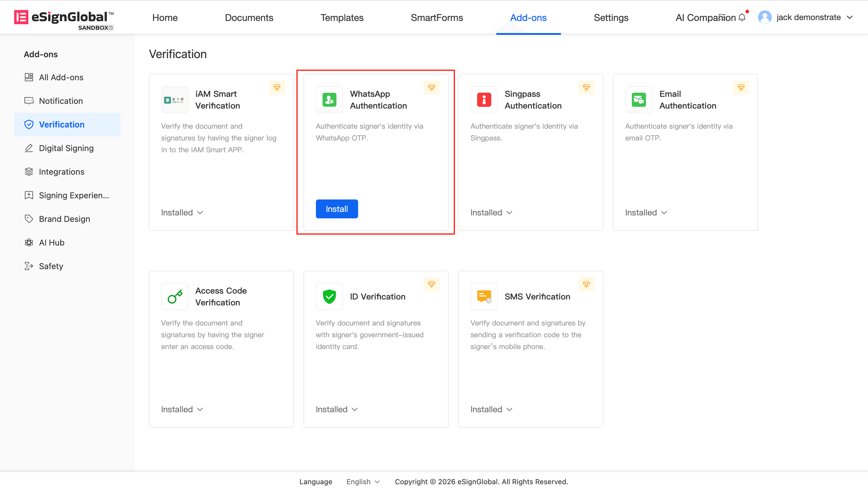Image resolution: width=868 pixels, height=491 pixels.
Task: Click the Singpass Authentication red icon
Action: (x=484, y=100)
